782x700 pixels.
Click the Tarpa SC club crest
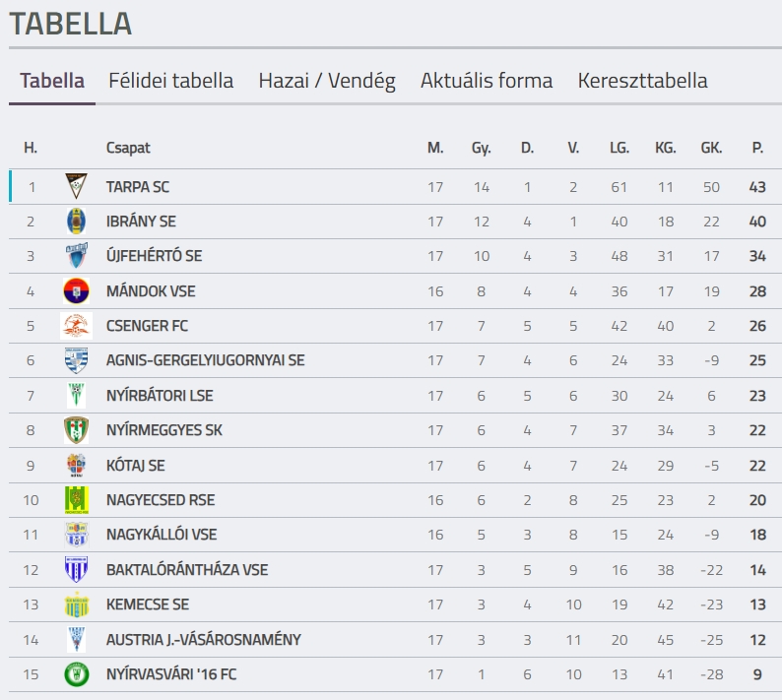pyautogui.click(x=76, y=186)
